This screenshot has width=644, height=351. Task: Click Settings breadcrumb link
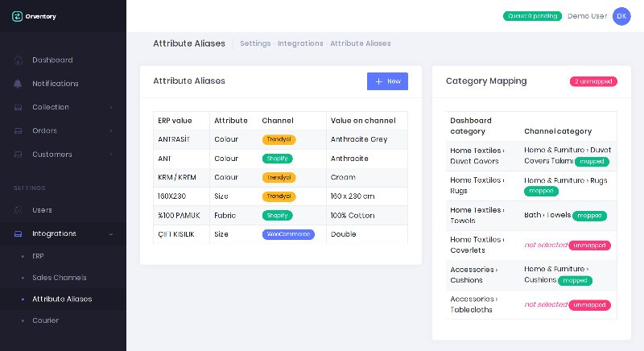click(255, 43)
